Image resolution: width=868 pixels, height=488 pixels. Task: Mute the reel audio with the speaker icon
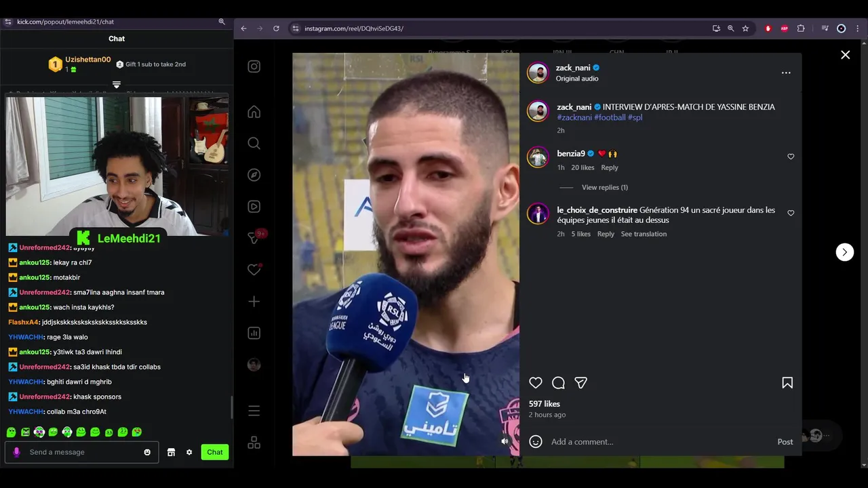(x=505, y=441)
